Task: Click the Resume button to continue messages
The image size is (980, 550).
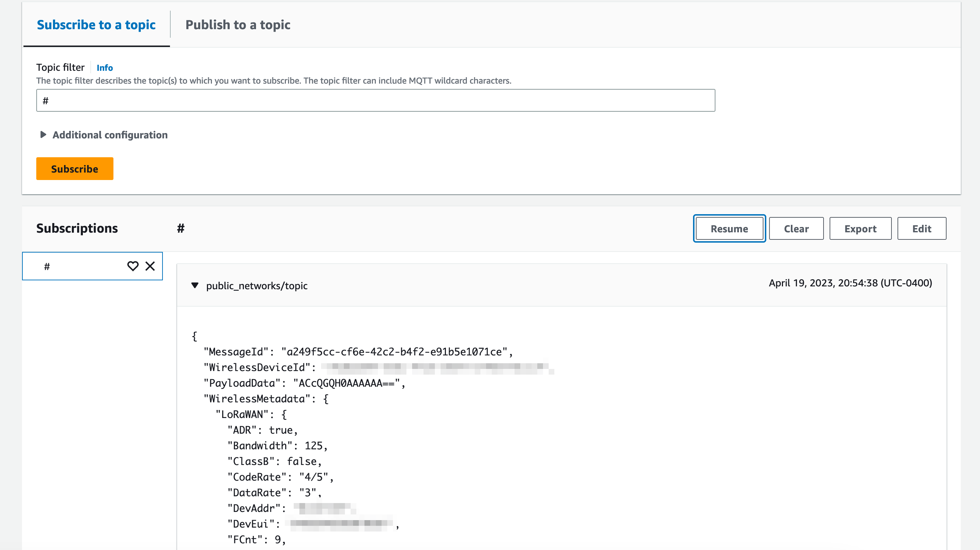Action: [x=729, y=228]
